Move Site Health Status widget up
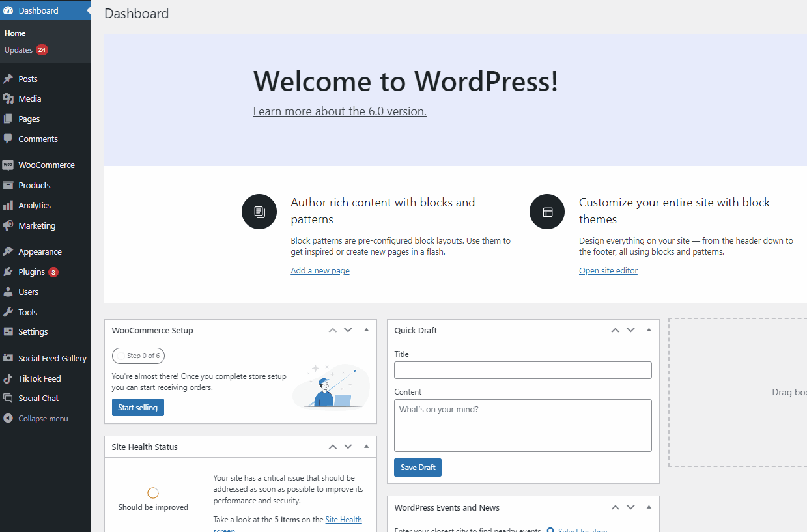Screen dimensions: 807x532 [333, 447]
